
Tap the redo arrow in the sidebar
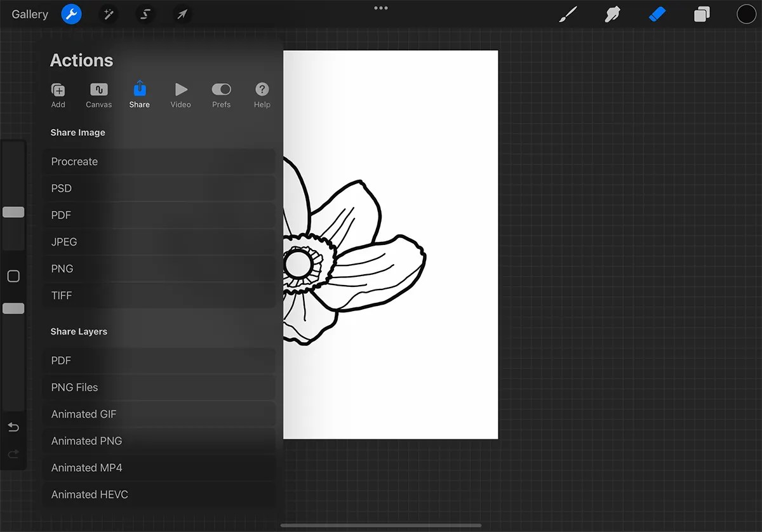[x=13, y=452]
